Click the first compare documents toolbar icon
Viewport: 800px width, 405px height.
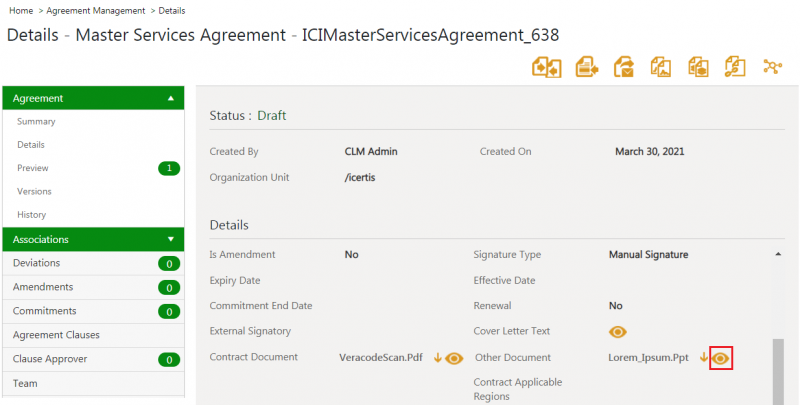(x=548, y=67)
